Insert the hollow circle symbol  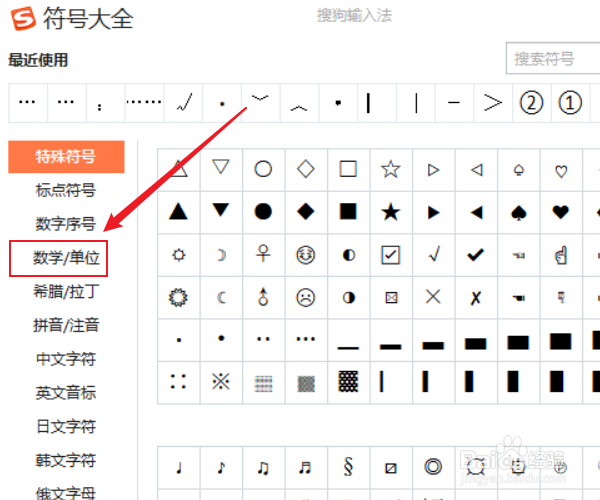pyautogui.click(x=263, y=170)
